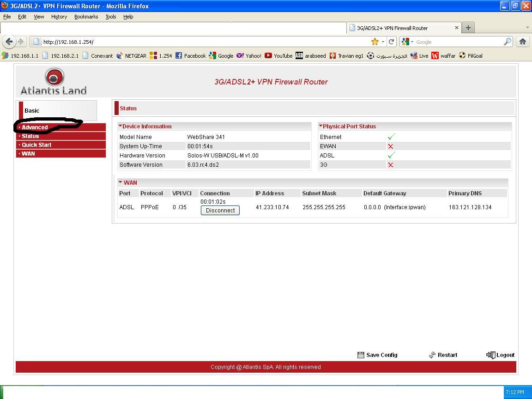The height and width of the screenshot is (399, 532).
Task: Go back using the browser back arrow
Action: pos(9,42)
